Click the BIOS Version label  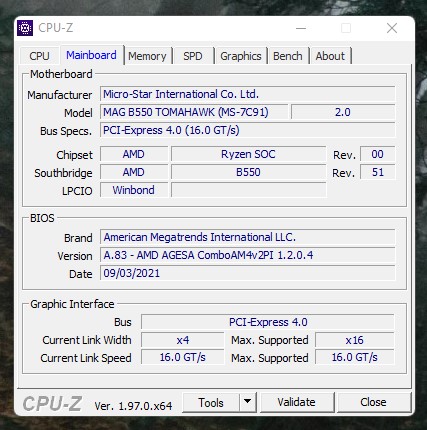[75, 256]
